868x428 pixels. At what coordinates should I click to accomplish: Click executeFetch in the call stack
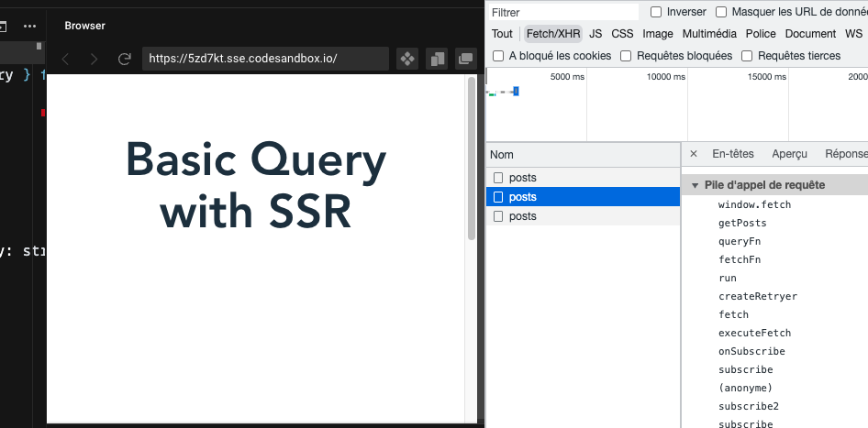tap(754, 333)
